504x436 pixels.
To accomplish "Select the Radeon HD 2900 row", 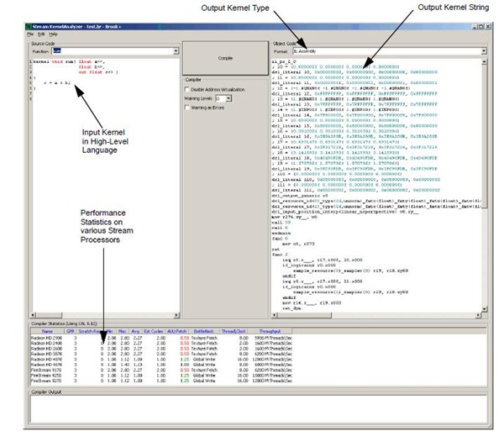I will tap(161, 338).
